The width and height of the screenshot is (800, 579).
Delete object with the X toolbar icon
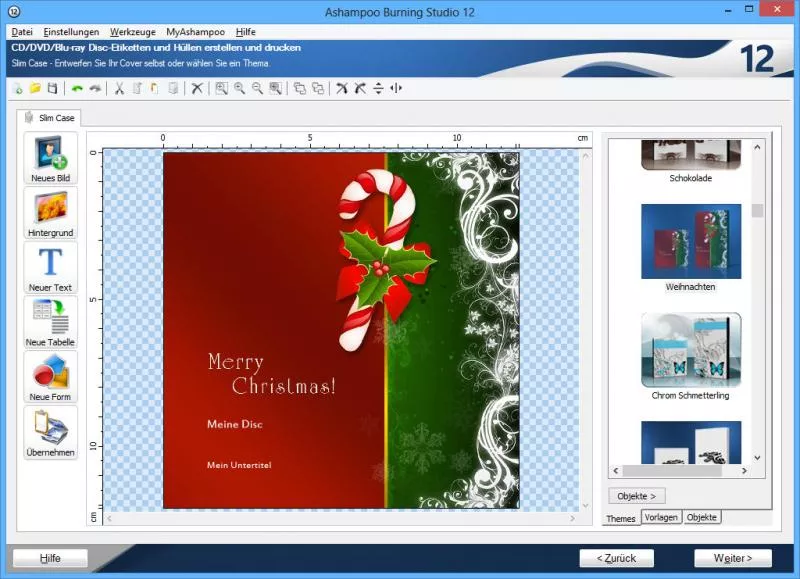[197, 88]
